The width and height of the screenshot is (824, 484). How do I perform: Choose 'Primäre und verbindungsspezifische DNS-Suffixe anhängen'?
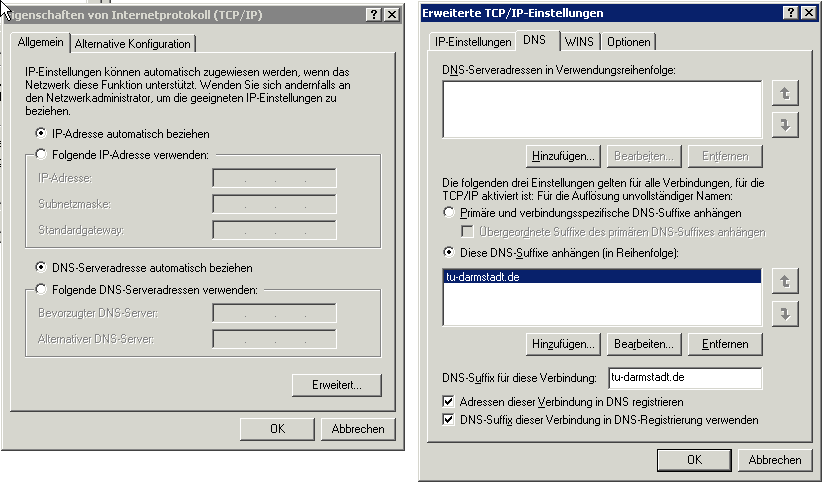point(448,214)
